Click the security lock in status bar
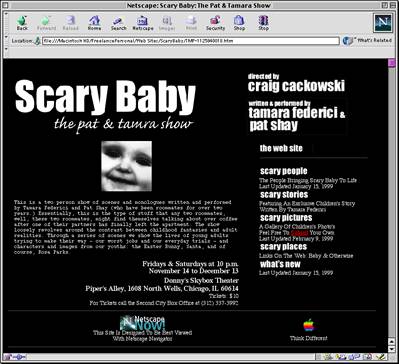This screenshot has height=364, width=399. coord(7,357)
